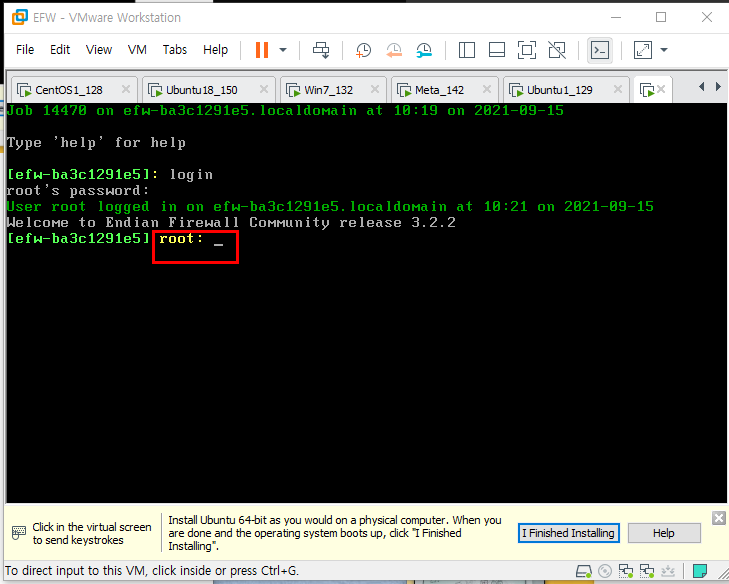The width and height of the screenshot is (729, 584).
Task: Open the Help menu
Action: click(x=215, y=50)
